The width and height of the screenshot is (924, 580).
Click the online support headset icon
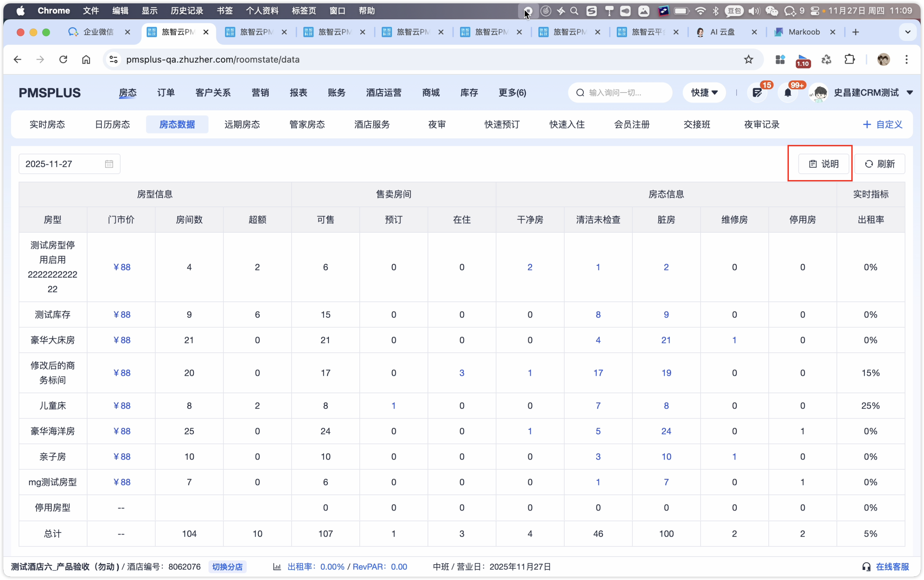pos(866,567)
